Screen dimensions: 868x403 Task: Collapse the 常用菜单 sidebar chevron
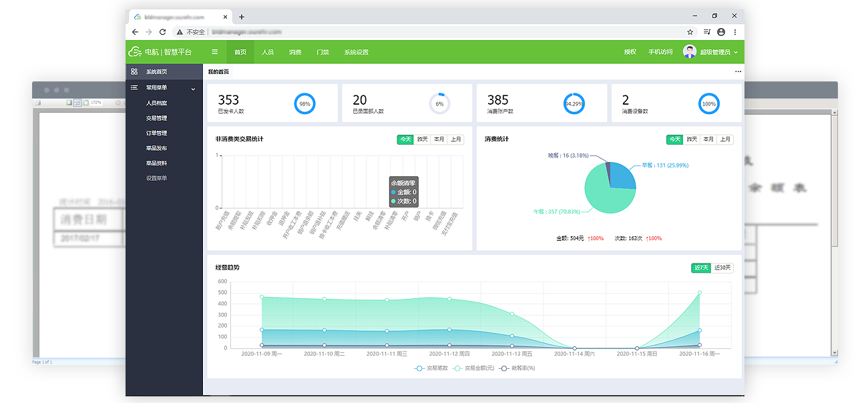click(193, 88)
